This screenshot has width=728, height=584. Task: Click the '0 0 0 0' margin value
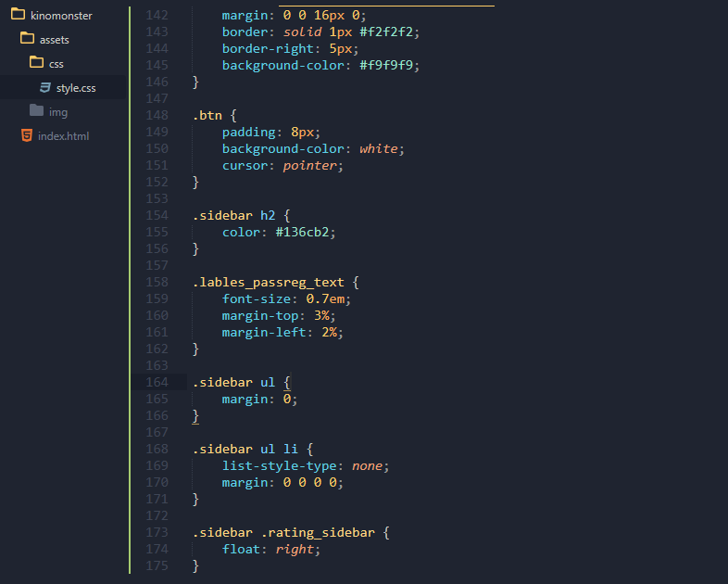tap(309, 483)
